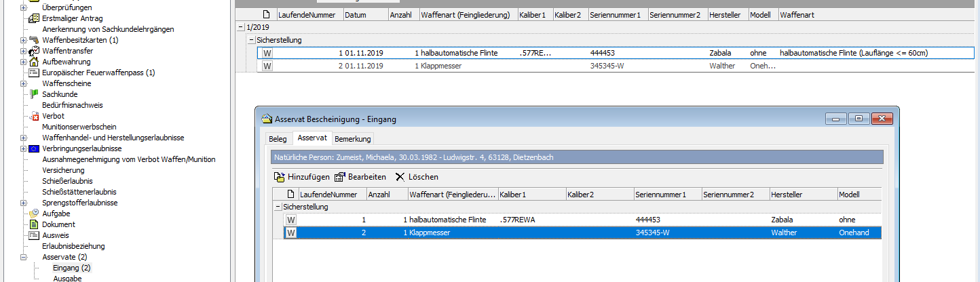The height and width of the screenshot is (282, 980).
Task: Click the Hinzufügen button
Action: click(x=301, y=177)
